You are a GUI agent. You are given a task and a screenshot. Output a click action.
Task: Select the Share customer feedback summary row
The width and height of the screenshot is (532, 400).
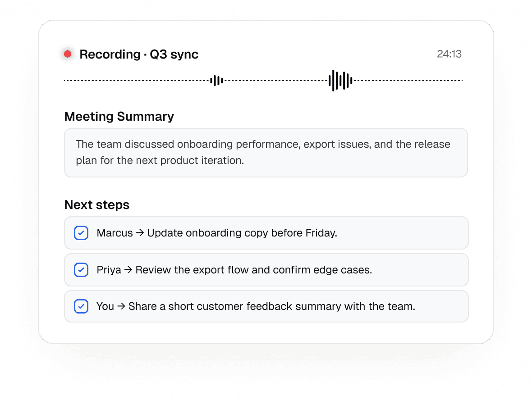coord(266,306)
